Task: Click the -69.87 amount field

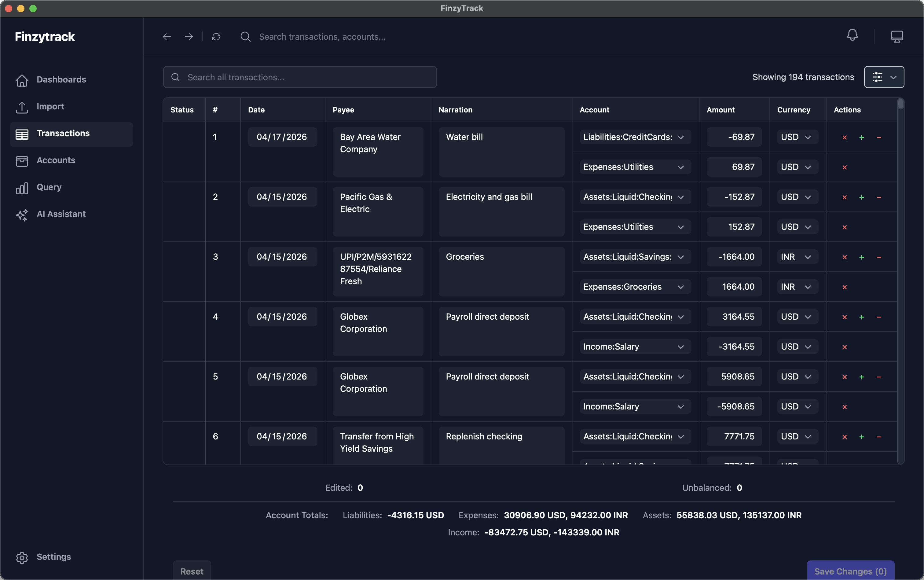Action: click(734, 137)
